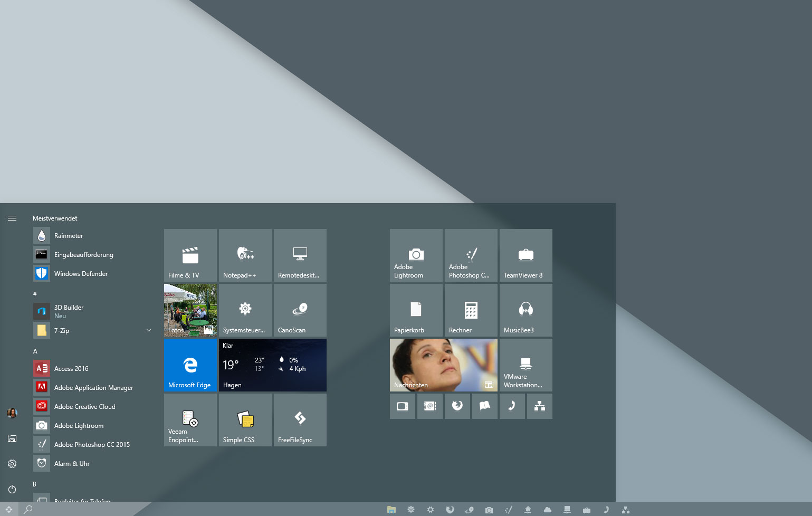
Task: Open the Microsoft Edge tile
Action: [x=190, y=365]
